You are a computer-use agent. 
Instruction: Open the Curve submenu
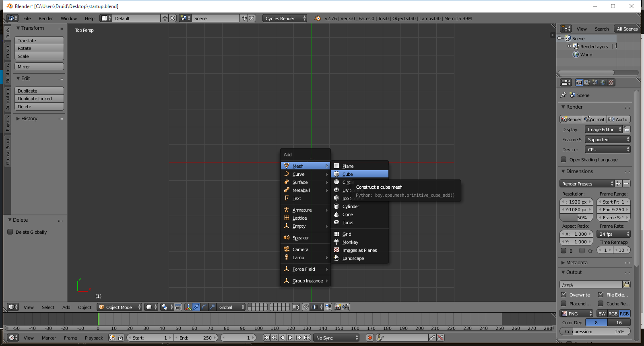click(305, 174)
